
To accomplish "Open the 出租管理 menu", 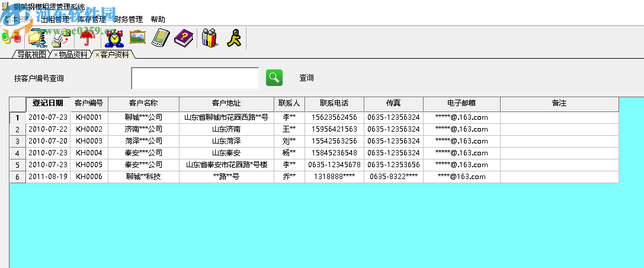I will pyautogui.click(x=55, y=20).
